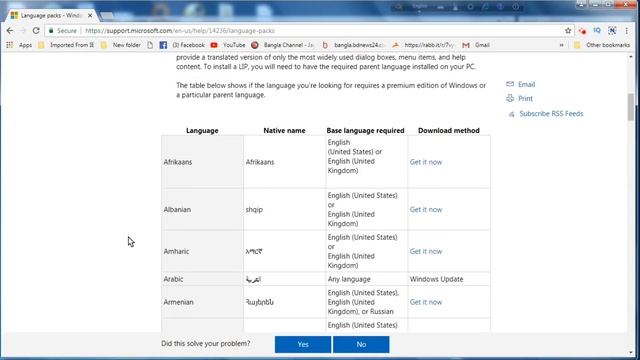Click the address bar URL
This screenshot has height=360, width=640.
[180, 31]
